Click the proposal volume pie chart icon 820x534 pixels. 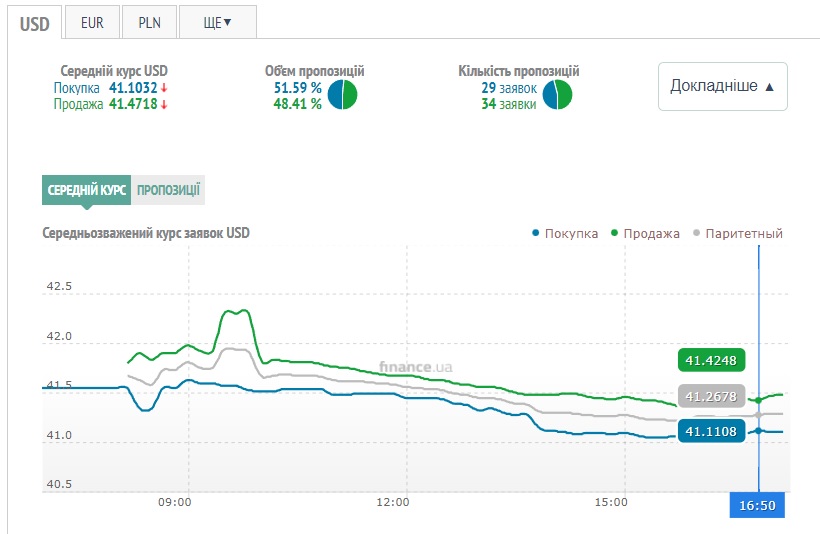click(342, 95)
